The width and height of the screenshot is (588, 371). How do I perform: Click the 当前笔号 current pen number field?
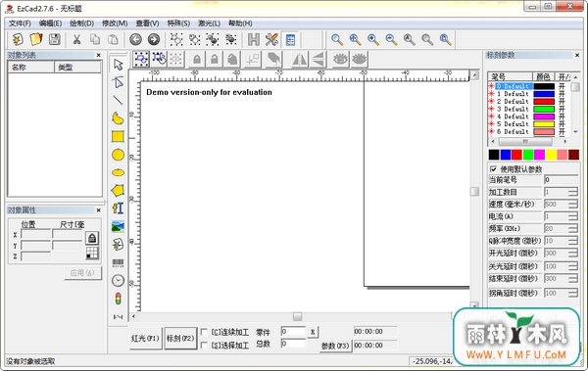561,180
